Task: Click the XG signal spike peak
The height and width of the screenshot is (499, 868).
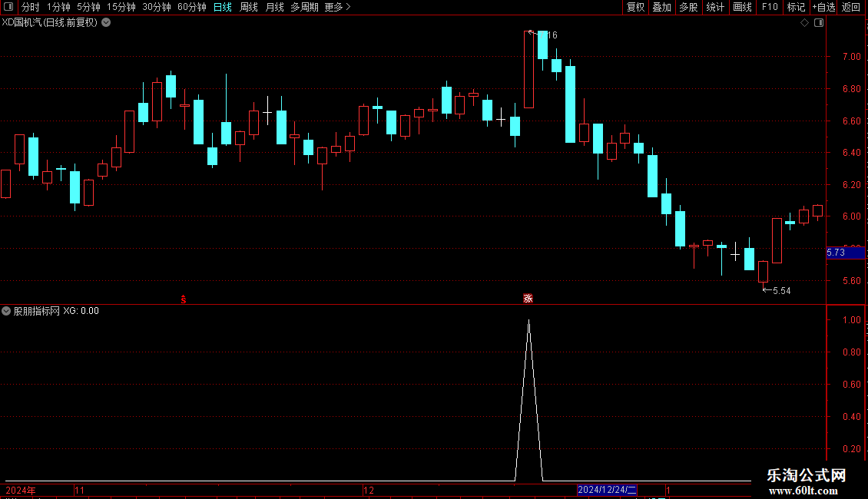Action: coord(528,321)
